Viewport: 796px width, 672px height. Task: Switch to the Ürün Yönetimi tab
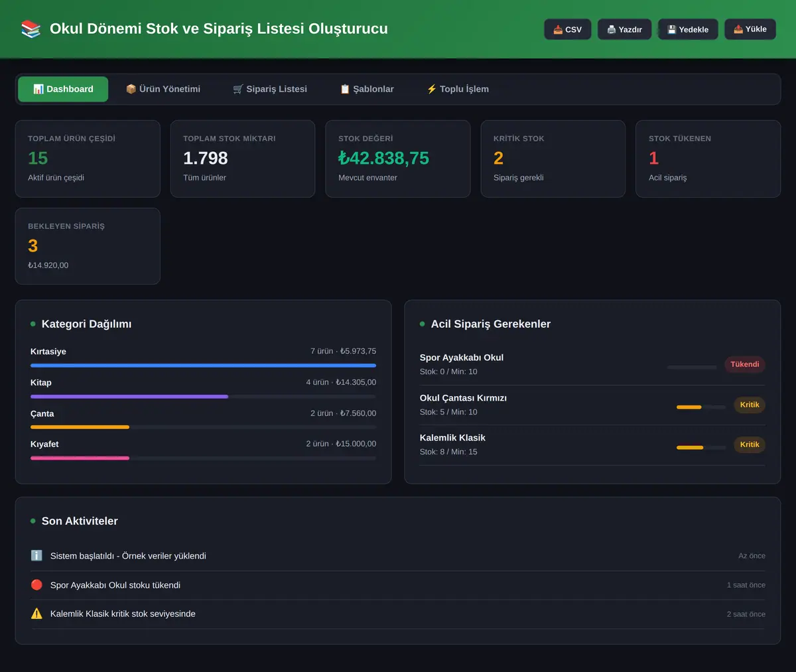(163, 89)
